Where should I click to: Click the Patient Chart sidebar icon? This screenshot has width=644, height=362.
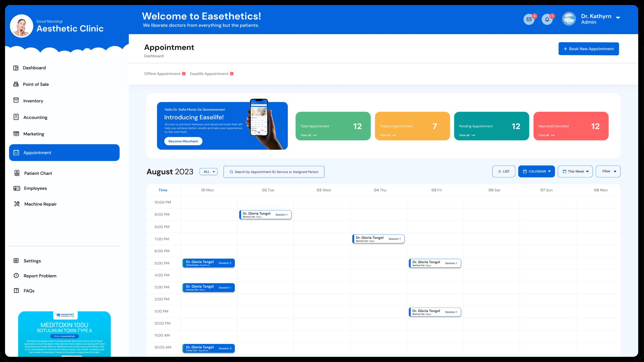tap(17, 173)
